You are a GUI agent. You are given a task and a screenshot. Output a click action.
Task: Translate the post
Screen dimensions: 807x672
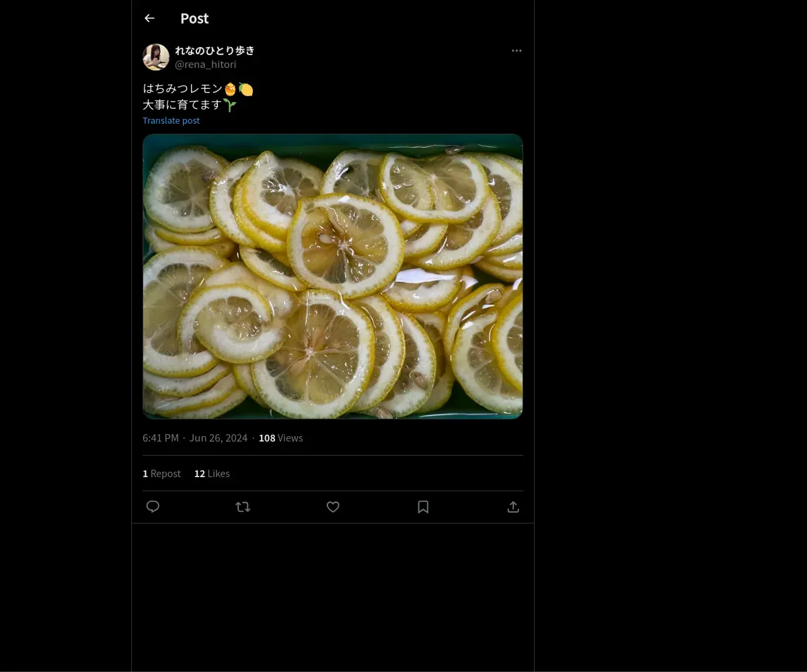pyautogui.click(x=171, y=120)
